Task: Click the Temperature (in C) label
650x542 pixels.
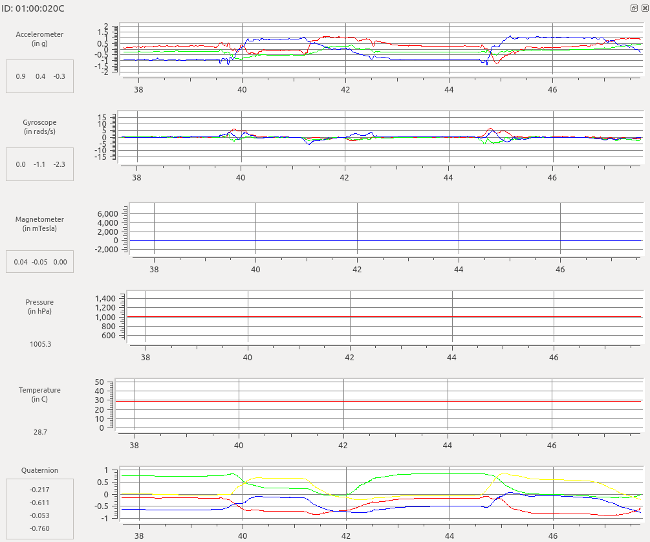Action: click(x=39, y=394)
